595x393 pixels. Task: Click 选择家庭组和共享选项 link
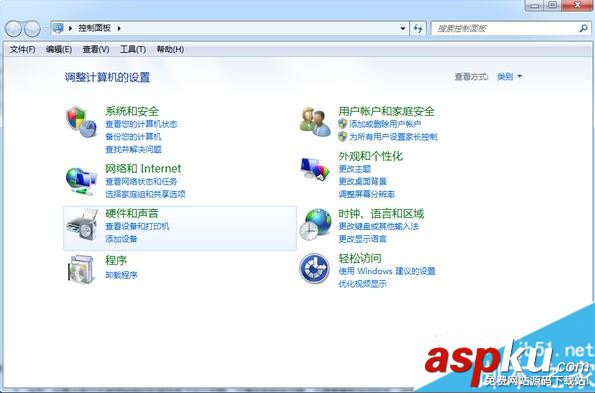(x=145, y=194)
